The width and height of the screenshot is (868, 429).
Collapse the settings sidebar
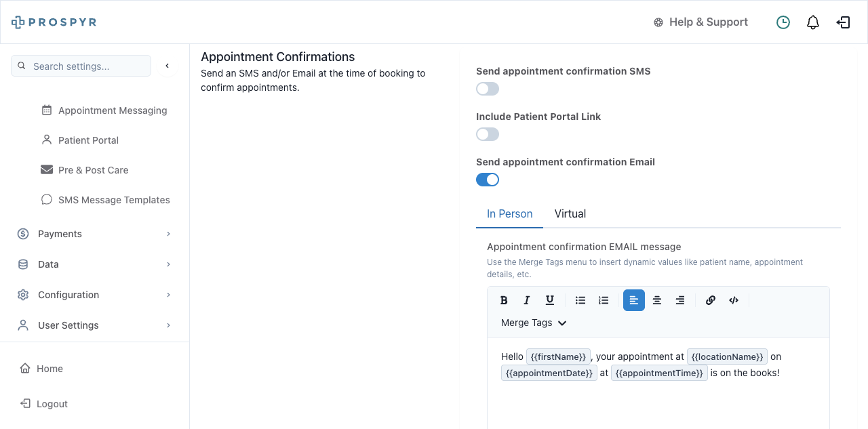[x=167, y=66]
